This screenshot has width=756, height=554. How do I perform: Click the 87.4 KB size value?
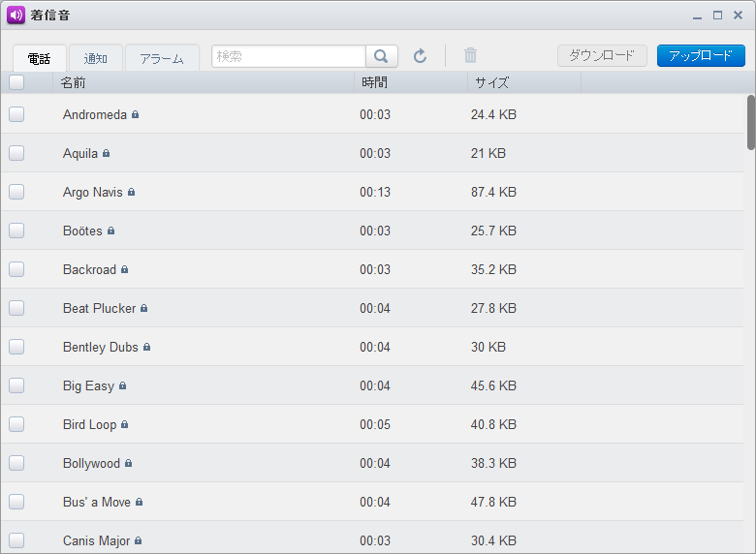493,192
